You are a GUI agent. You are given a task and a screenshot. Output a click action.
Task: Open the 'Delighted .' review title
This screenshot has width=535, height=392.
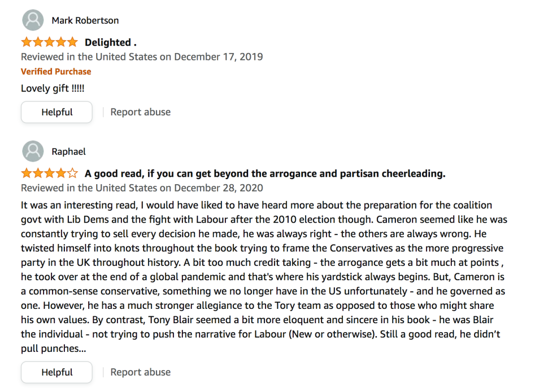coord(110,42)
